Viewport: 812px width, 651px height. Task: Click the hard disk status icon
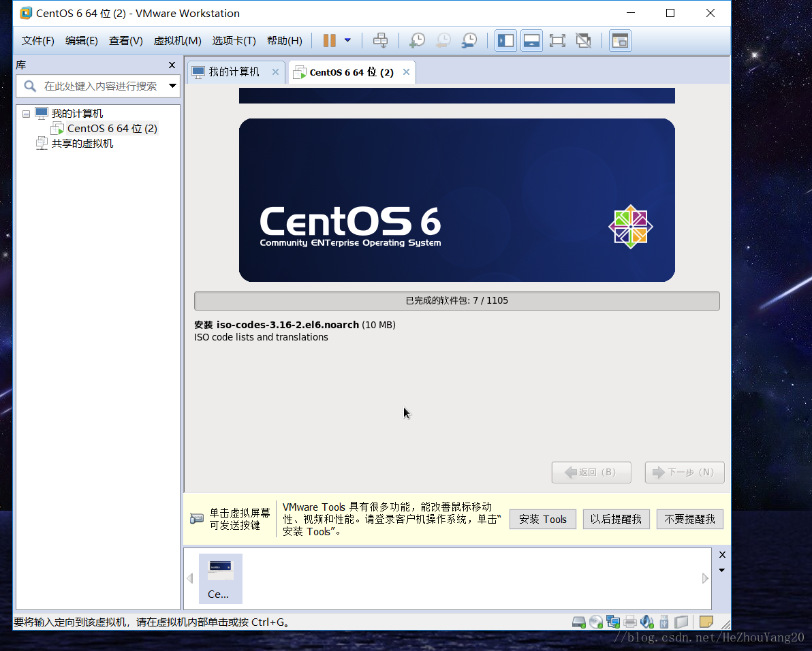579,622
